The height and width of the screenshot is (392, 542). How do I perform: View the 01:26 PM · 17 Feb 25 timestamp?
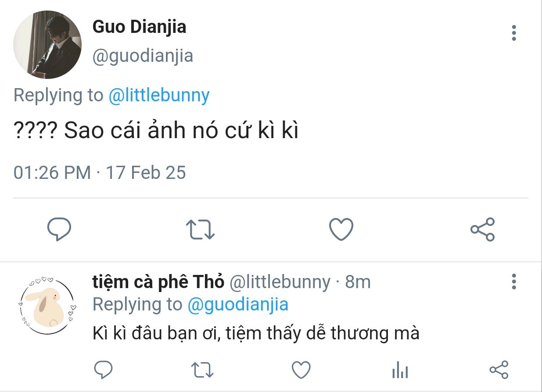coord(100,172)
